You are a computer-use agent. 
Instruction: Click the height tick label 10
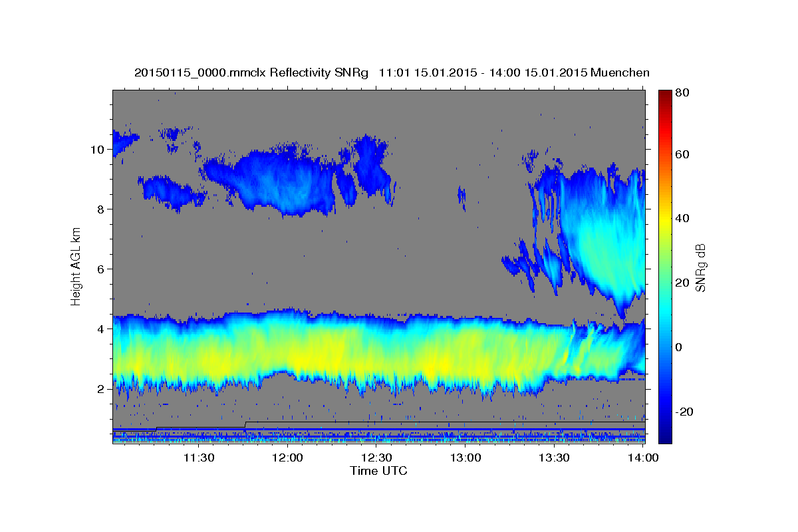(x=98, y=150)
